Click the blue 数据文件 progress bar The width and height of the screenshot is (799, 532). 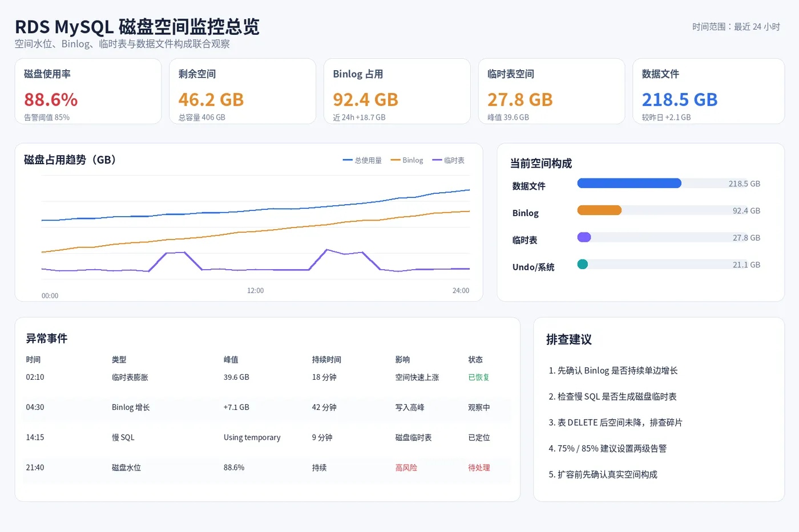pos(629,183)
